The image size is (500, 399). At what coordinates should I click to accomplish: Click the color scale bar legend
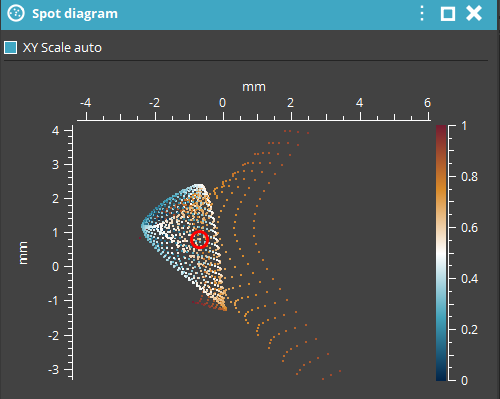(x=441, y=253)
